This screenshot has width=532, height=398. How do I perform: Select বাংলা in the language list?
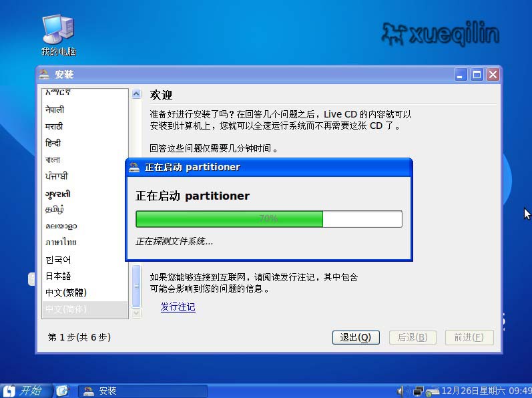tap(85, 160)
